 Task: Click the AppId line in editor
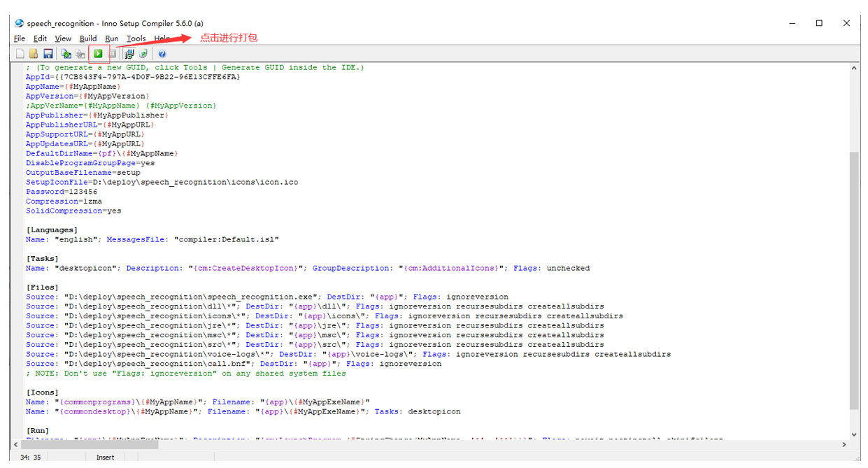(x=133, y=77)
